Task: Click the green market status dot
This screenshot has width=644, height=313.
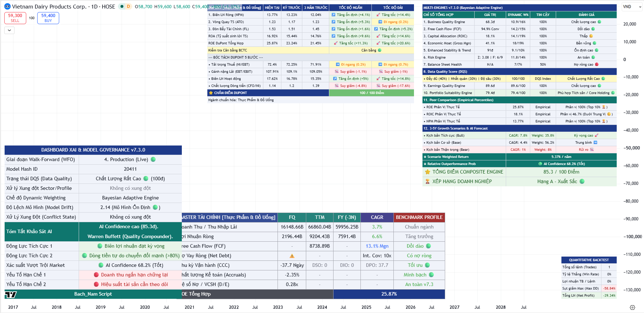Action: (122, 6)
